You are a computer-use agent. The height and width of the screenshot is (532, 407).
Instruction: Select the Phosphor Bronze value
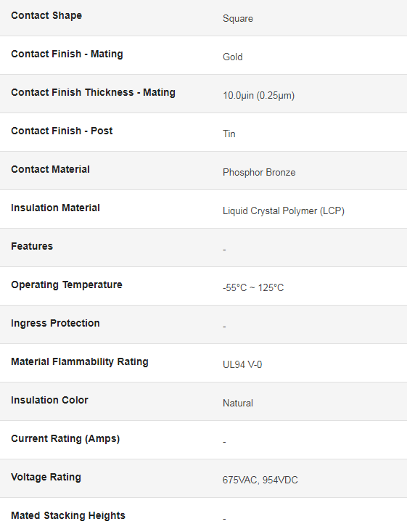pyautogui.click(x=259, y=172)
